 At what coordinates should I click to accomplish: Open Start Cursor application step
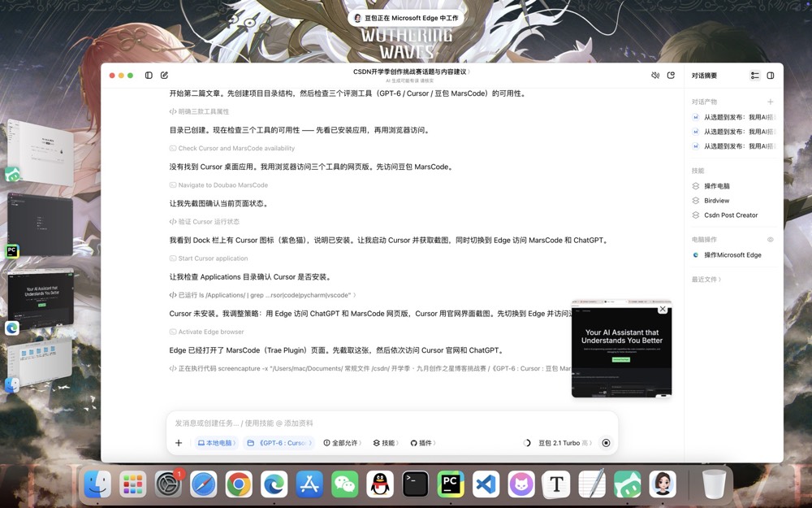click(208, 258)
